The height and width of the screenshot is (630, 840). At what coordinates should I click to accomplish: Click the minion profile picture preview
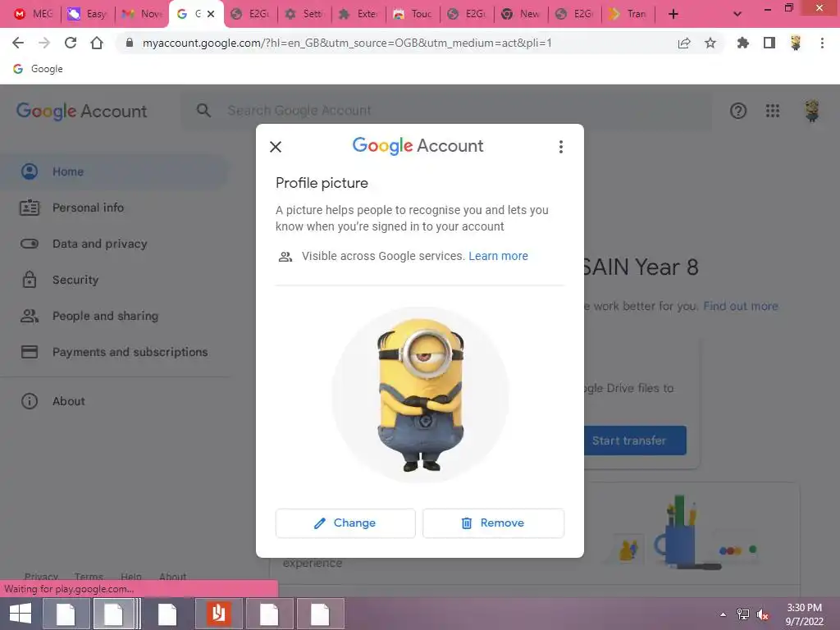(x=420, y=395)
